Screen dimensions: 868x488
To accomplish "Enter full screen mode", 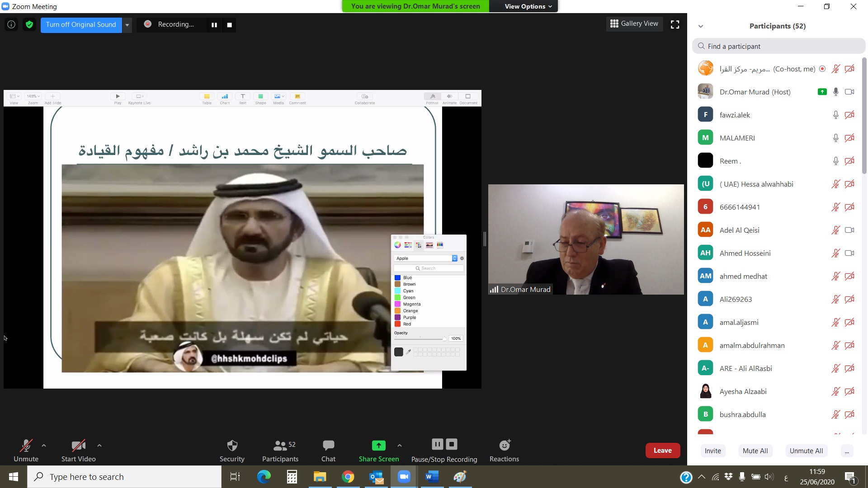I will [x=675, y=24].
